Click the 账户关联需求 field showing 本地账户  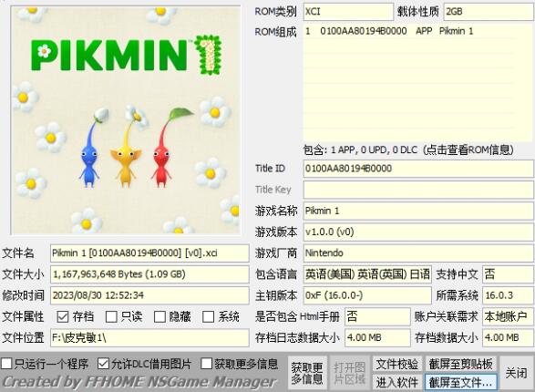point(508,316)
